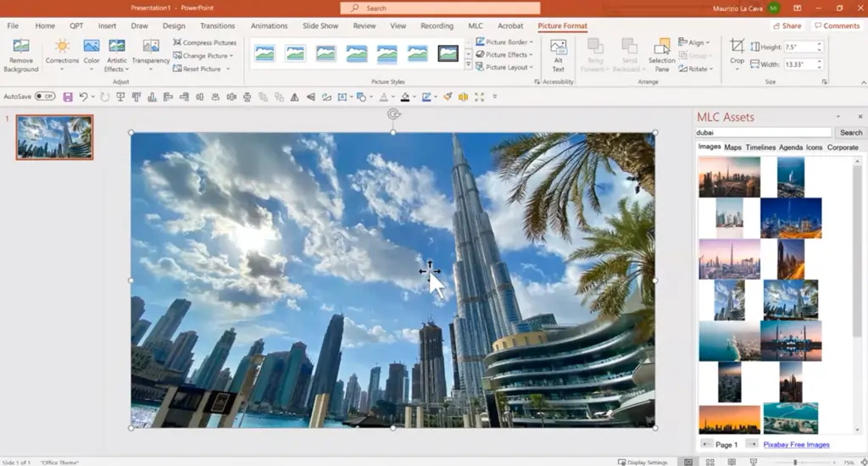Image resolution: width=868 pixels, height=466 pixels.
Task: Open the Insert ribbon tab
Action: click(108, 26)
